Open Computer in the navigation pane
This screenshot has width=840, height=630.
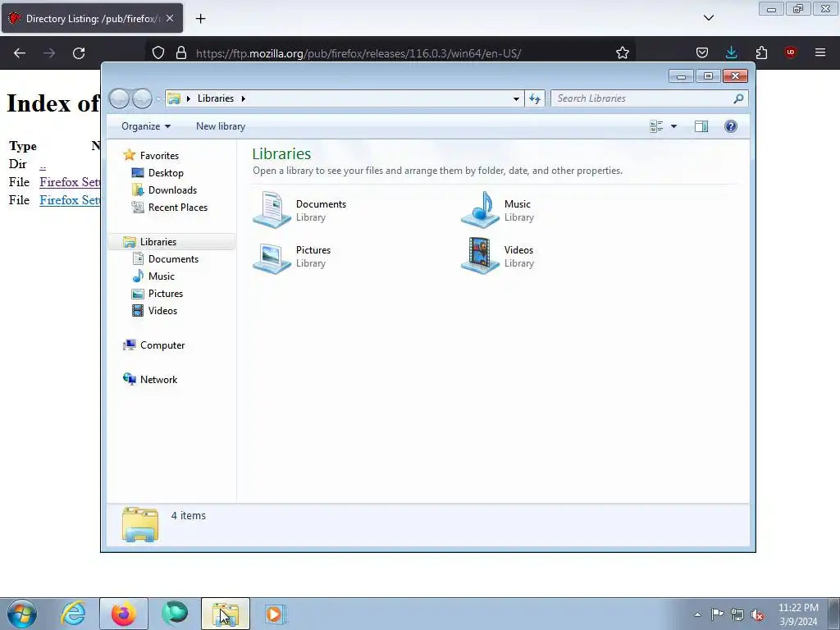click(162, 345)
